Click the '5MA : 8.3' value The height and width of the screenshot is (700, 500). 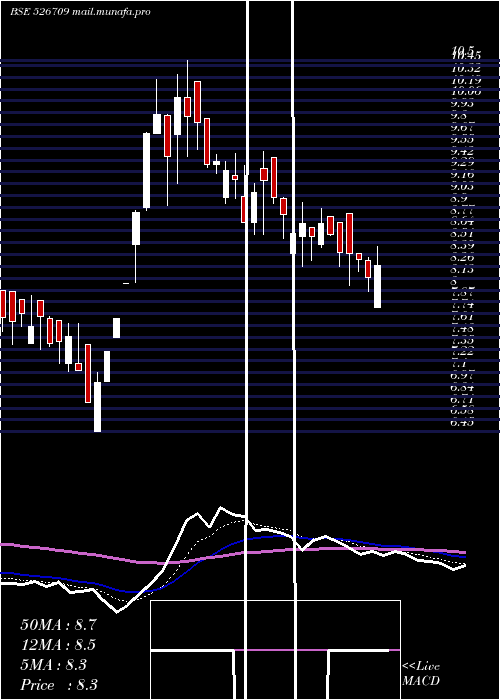pos(54,665)
